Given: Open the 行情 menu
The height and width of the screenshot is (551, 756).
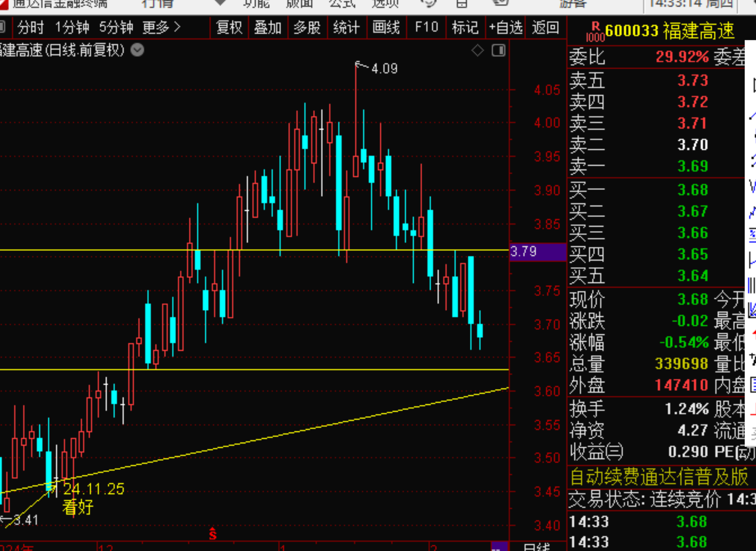Looking at the screenshot, I should (x=157, y=4).
